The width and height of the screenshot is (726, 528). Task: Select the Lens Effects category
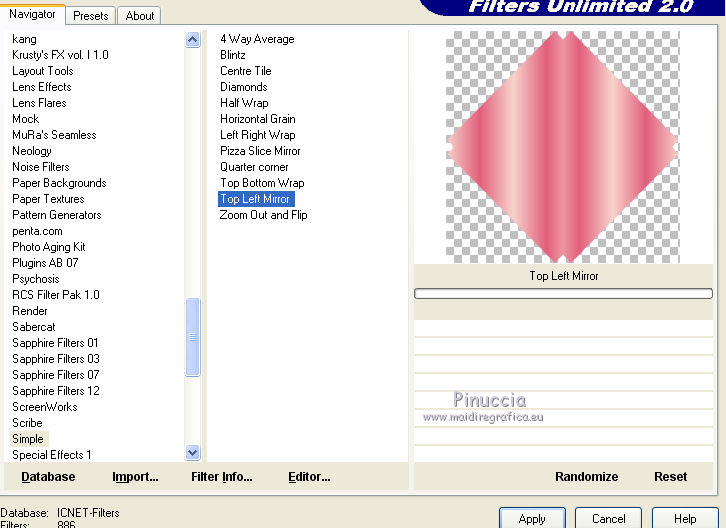[x=42, y=87]
